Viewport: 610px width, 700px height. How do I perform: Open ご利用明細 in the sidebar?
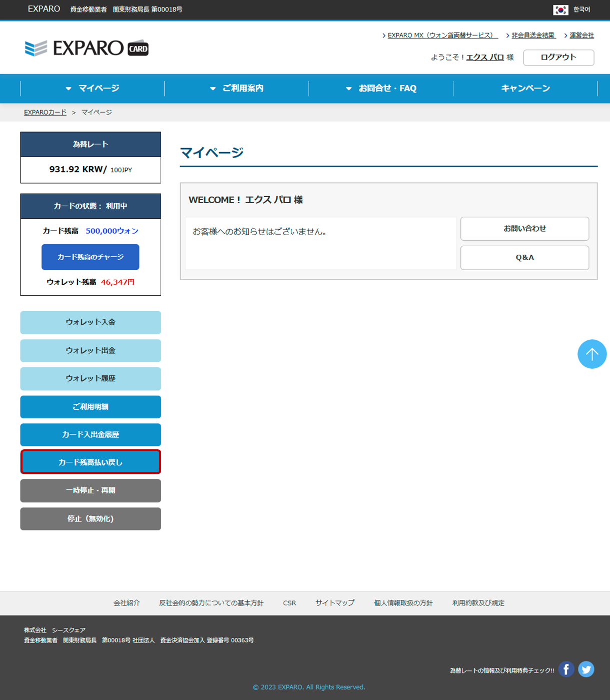pyautogui.click(x=91, y=407)
